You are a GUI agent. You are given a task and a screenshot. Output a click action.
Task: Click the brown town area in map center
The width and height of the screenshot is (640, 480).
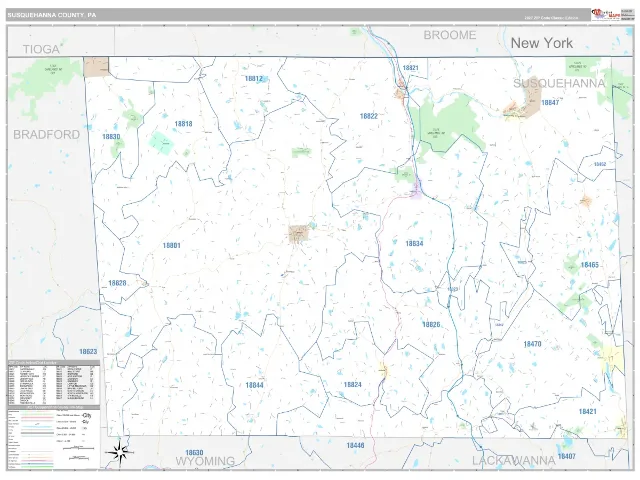pos(298,234)
